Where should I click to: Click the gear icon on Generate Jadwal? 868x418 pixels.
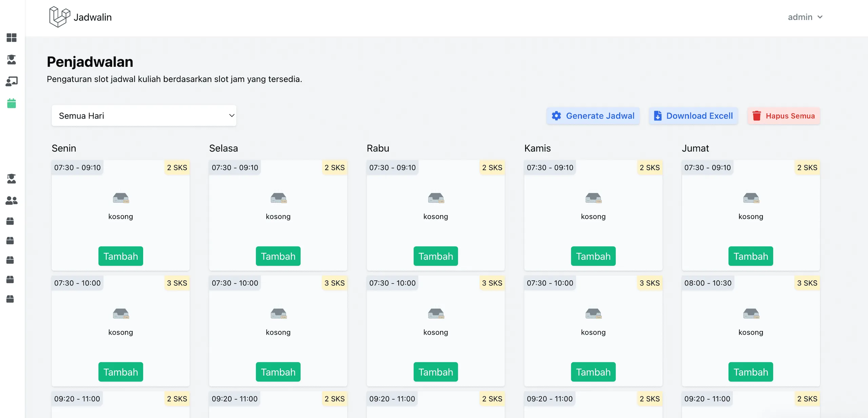[x=556, y=116]
